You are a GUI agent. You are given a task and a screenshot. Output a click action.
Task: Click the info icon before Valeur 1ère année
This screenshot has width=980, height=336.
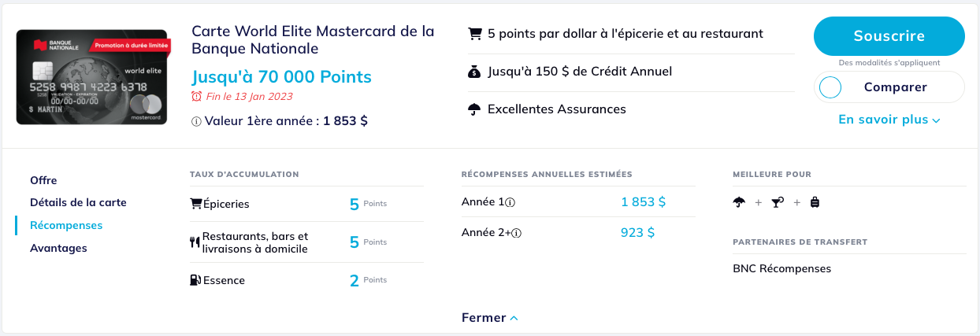[196, 121]
